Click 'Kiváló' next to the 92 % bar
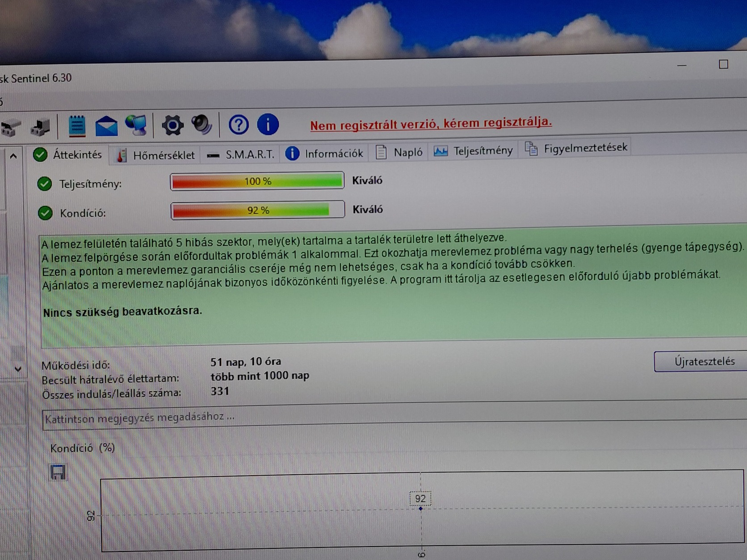747x560 pixels. click(368, 209)
